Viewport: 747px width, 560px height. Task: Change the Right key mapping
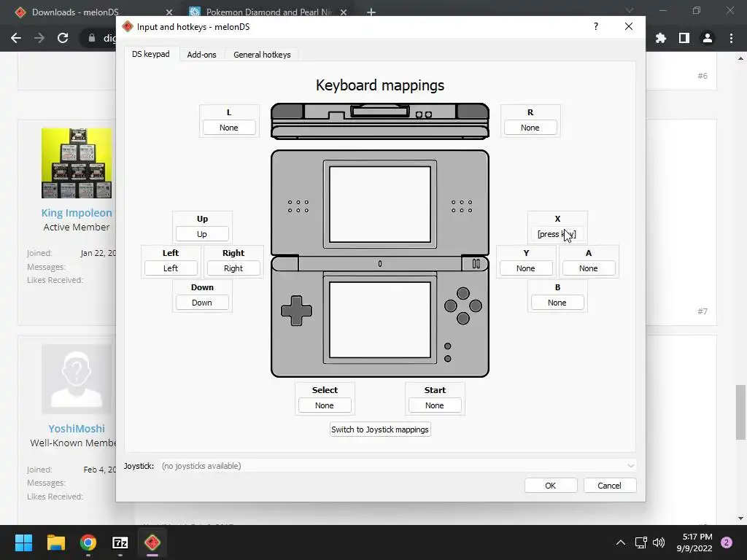233,268
